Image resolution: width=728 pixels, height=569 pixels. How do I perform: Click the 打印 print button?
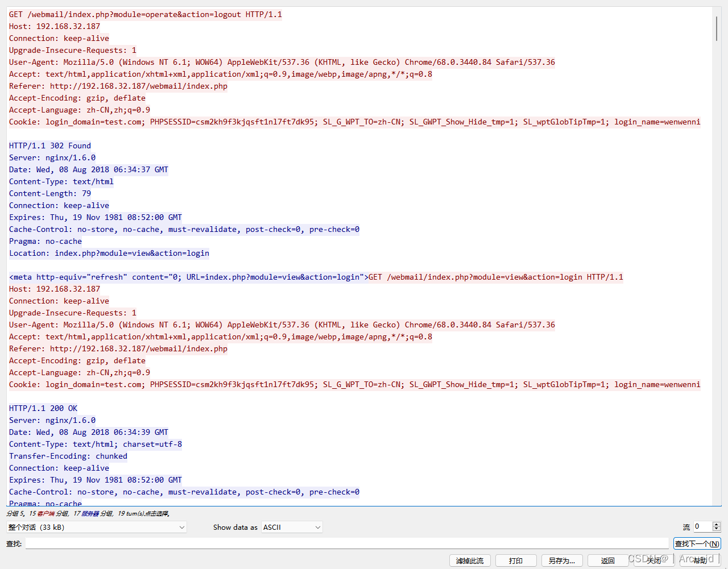[516, 560]
